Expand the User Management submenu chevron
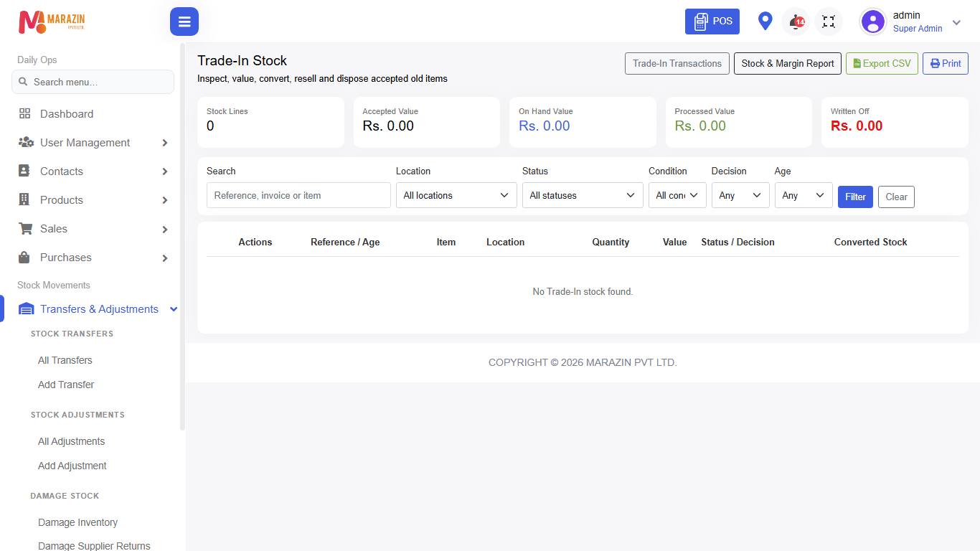This screenshot has width=980, height=551. (165, 143)
